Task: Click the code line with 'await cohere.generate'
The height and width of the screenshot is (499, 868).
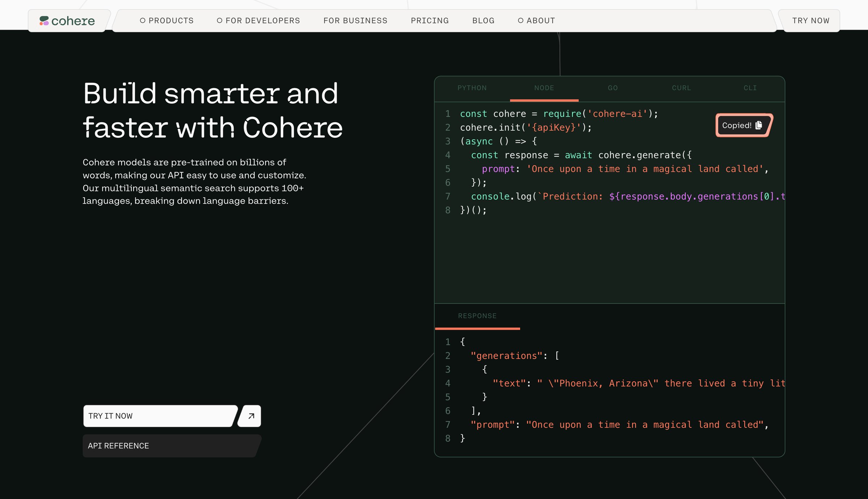Action: pyautogui.click(x=581, y=155)
